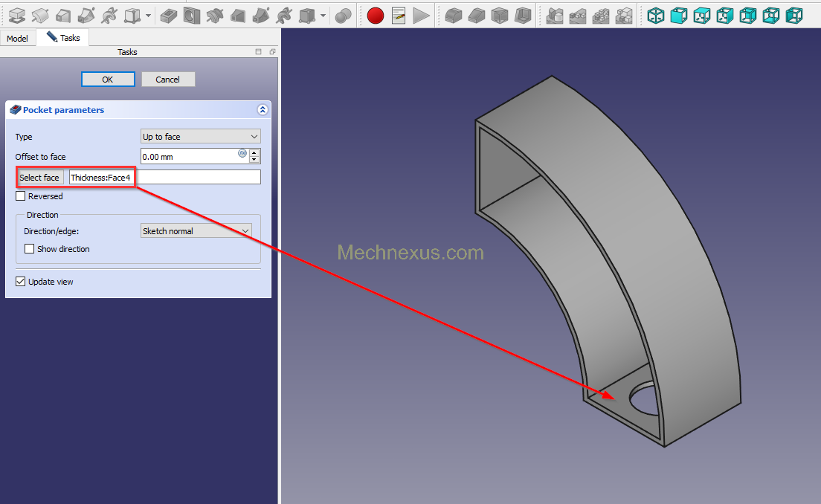
Task: Switch to the Model tab
Action: click(x=17, y=39)
